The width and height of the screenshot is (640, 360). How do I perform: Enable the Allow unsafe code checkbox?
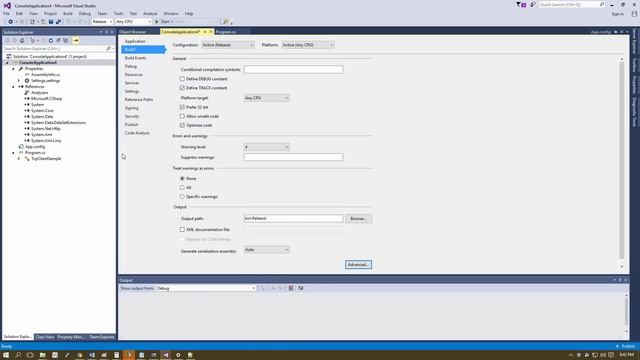coord(182,116)
